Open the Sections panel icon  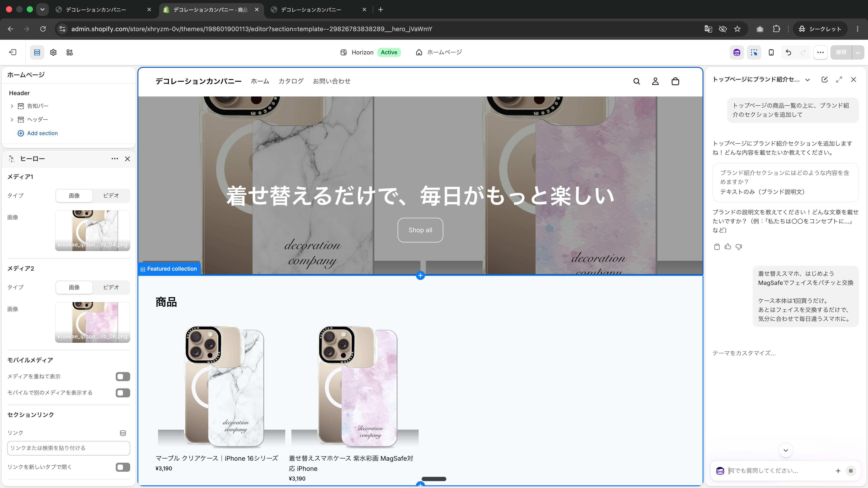click(x=37, y=52)
